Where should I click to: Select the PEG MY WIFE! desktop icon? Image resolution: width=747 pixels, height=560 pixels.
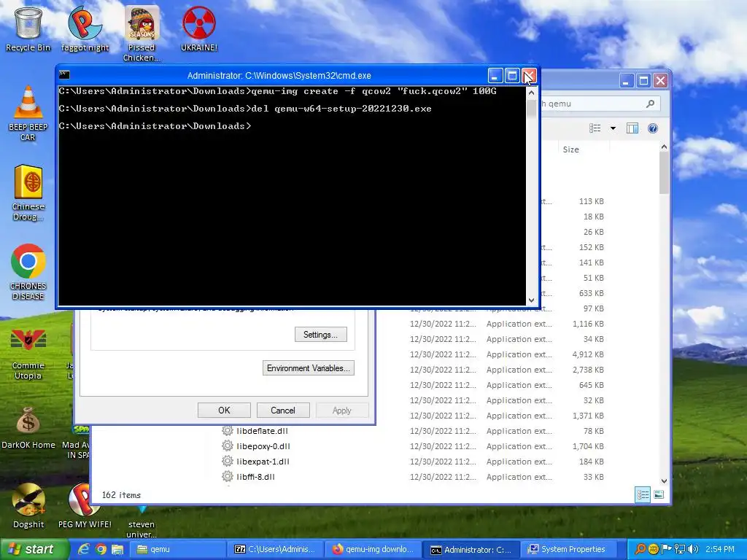point(85,506)
